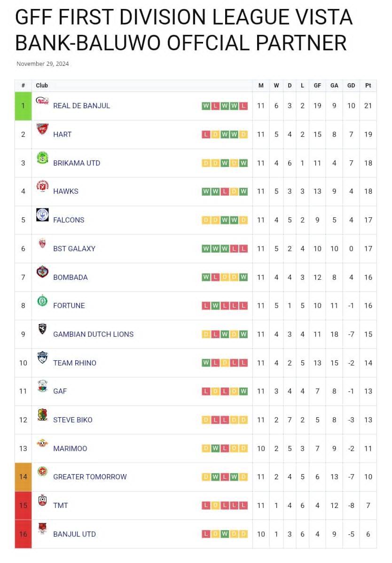Sort table by the GD column header
The height and width of the screenshot is (563, 392).
[351, 86]
